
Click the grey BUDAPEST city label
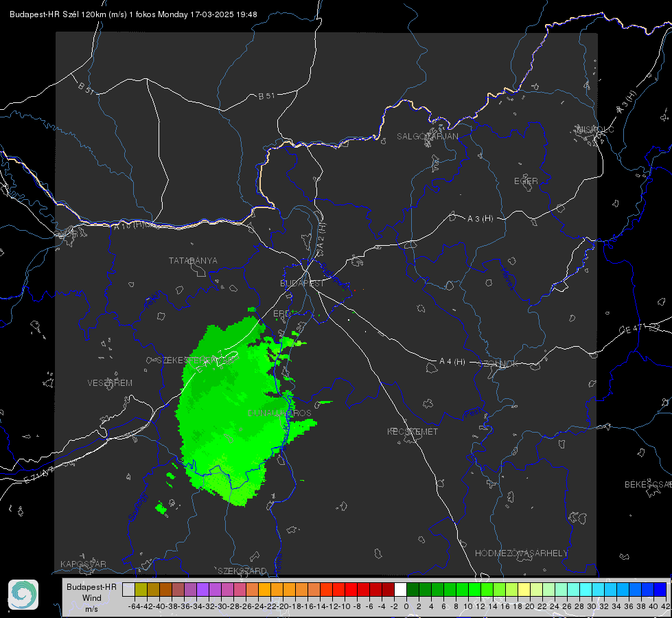[302, 283]
